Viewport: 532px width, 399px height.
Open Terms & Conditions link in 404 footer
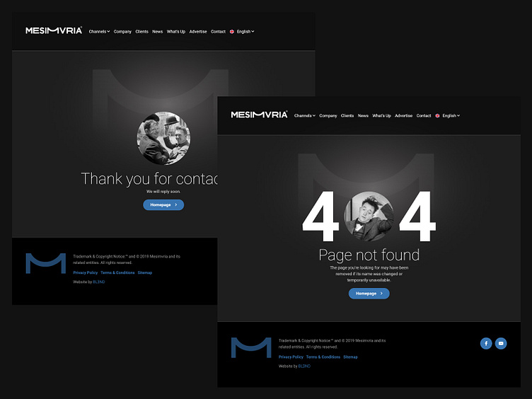pyautogui.click(x=323, y=357)
